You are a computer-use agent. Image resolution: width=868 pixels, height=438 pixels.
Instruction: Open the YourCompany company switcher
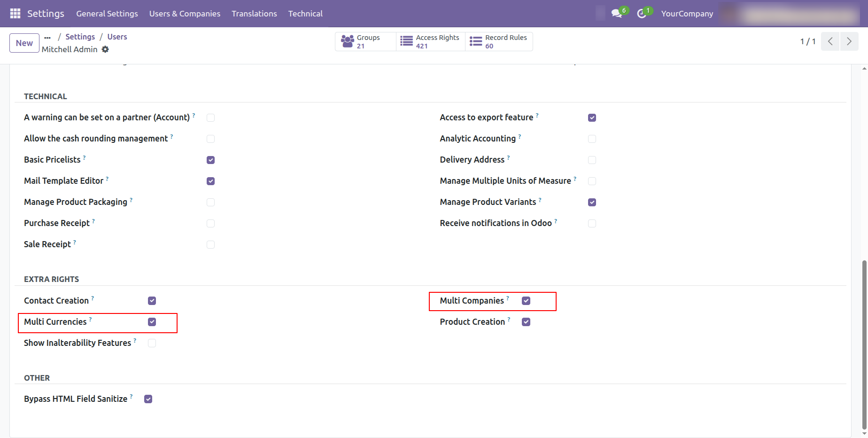687,14
